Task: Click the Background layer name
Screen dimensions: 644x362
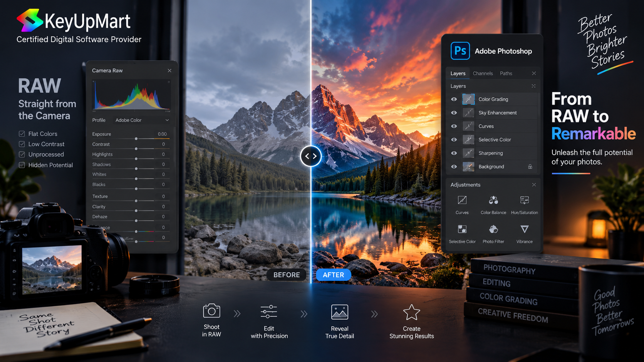Action: 491,167
